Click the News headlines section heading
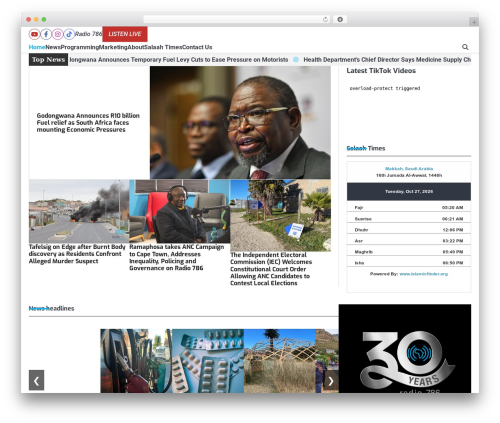This screenshot has width=500, height=423. pos(51,308)
